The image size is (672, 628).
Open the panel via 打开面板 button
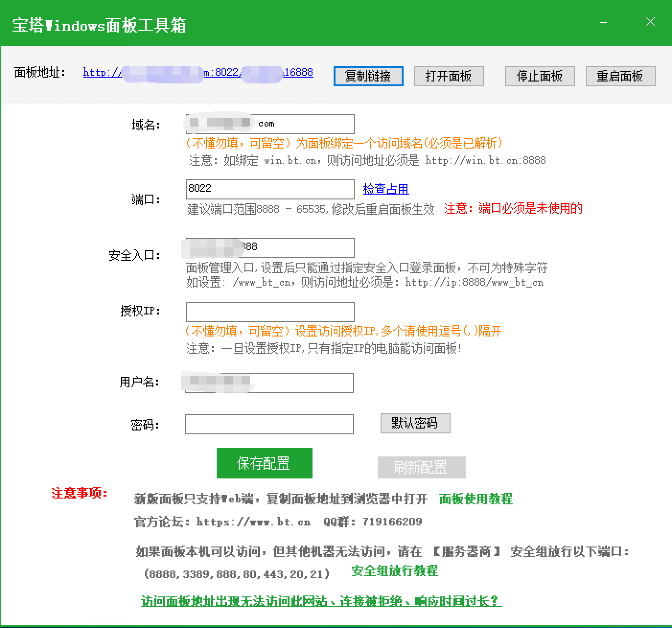[449, 76]
